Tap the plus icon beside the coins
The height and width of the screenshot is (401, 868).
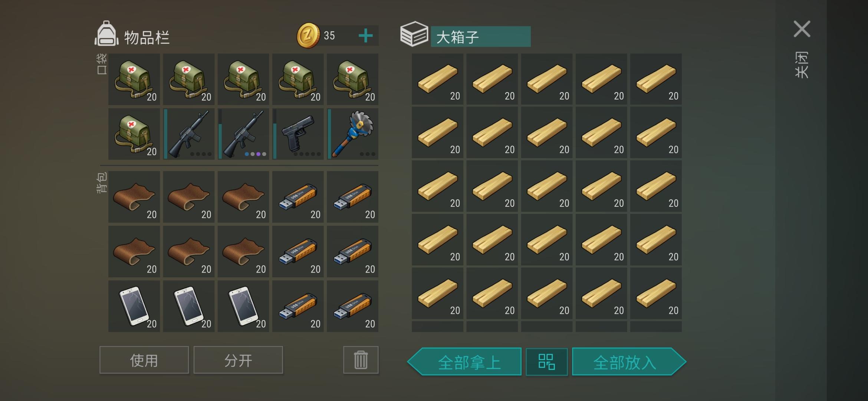tap(365, 36)
